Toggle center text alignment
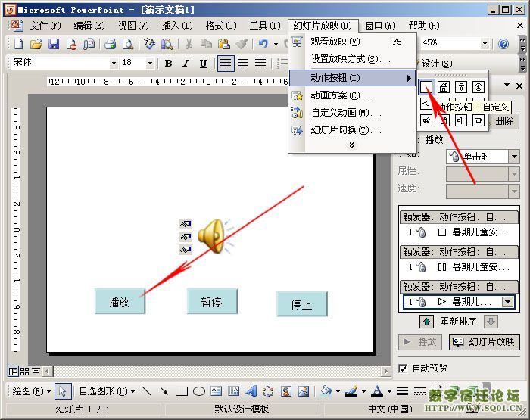The width and height of the screenshot is (530, 420). pos(243,63)
